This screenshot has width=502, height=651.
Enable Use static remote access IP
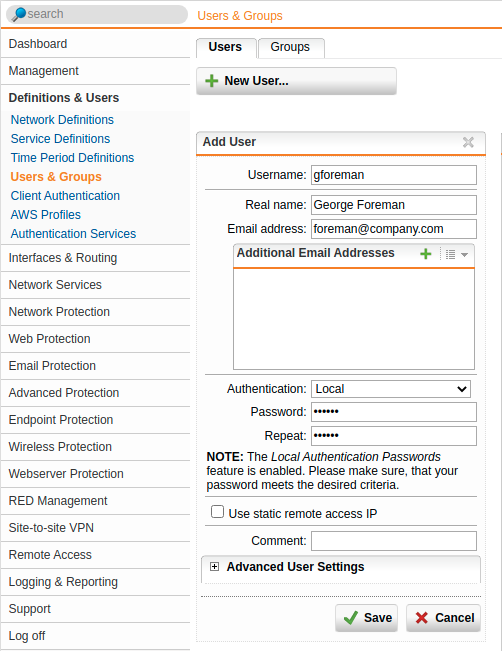(x=217, y=512)
